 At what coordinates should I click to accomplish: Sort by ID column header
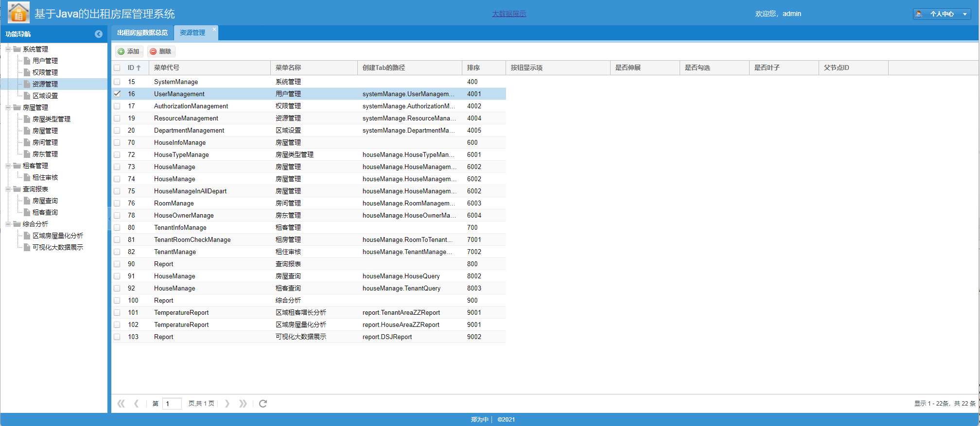point(136,68)
